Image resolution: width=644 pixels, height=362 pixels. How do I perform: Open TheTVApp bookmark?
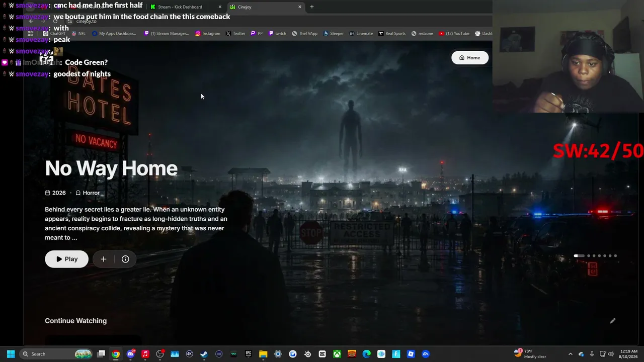click(304, 34)
